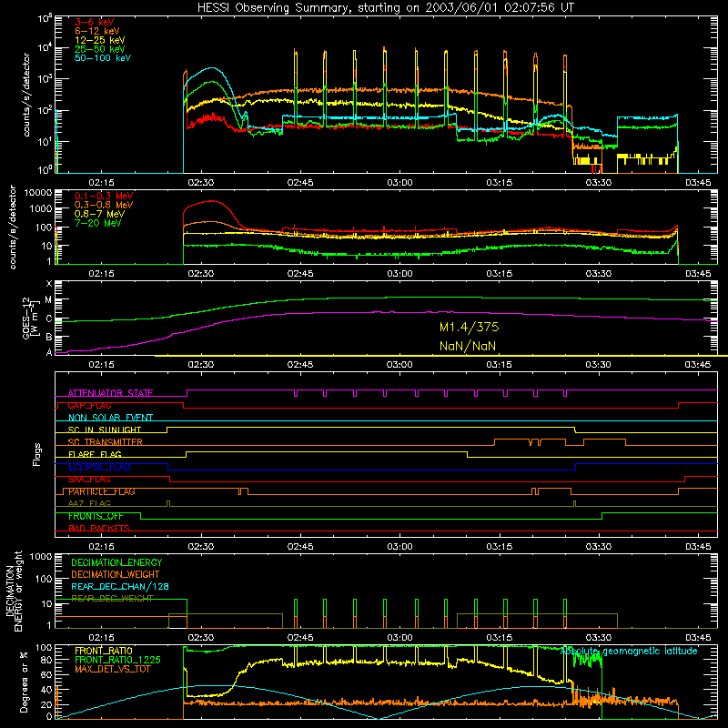Click the SAA_FLAG label
This screenshot has width=728, height=728.
click(89, 480)
